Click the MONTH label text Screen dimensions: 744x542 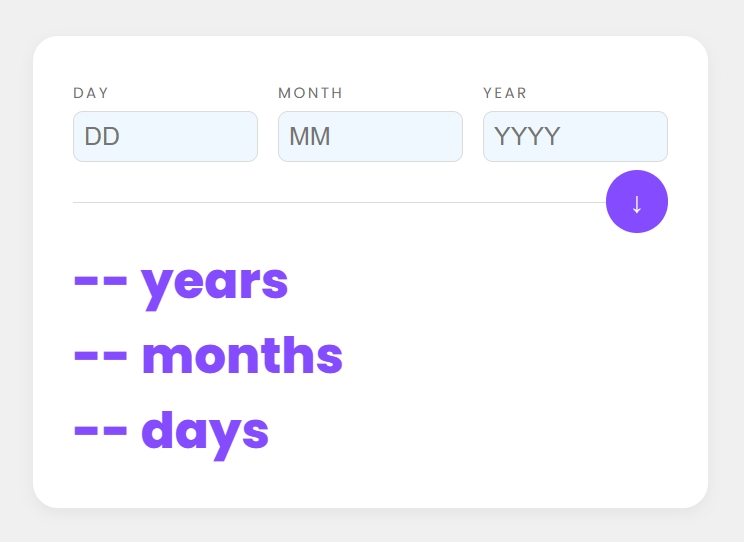point(310,93)
